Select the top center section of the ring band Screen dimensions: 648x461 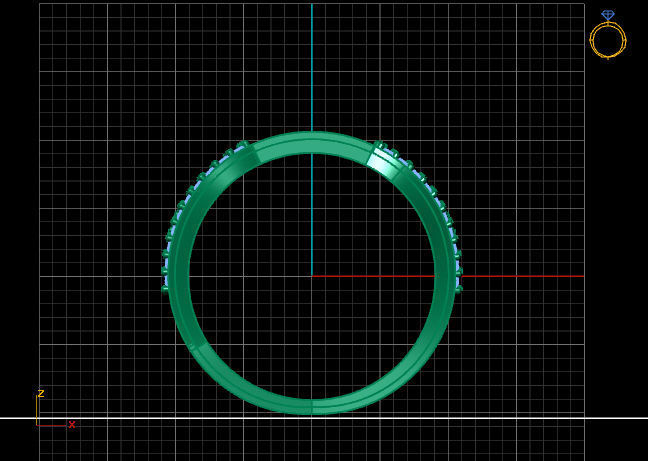point(312,143)
